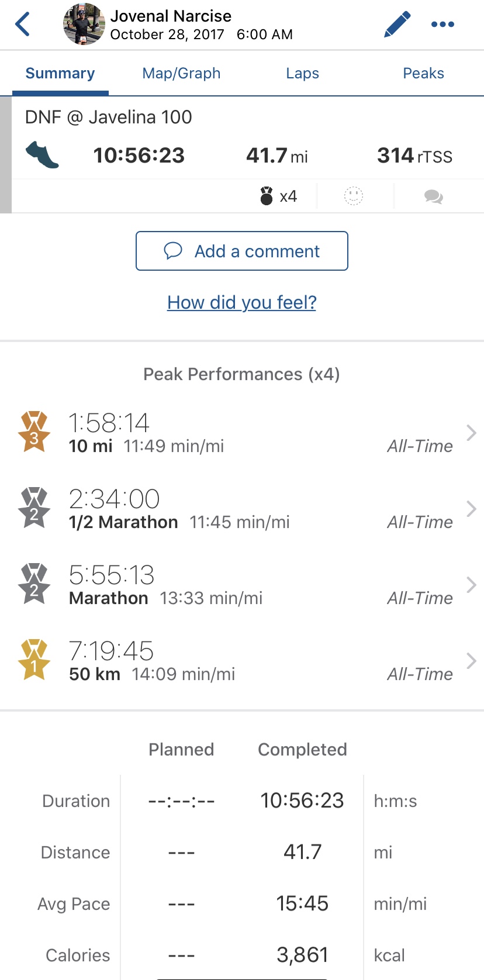Expand the 10 mi peak performance chevron
This screenshot has height=980, width=484.
pos(471,433)
